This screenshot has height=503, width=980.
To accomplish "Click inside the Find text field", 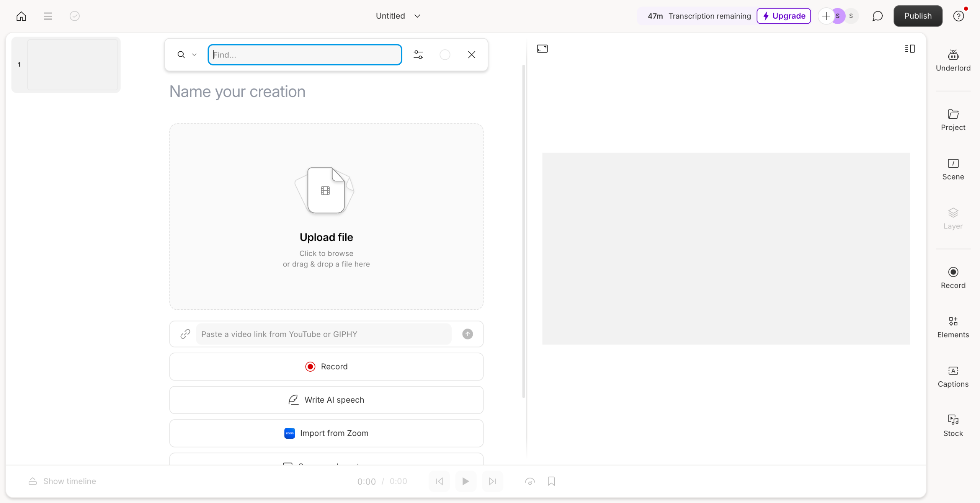I will coord(305,55).
